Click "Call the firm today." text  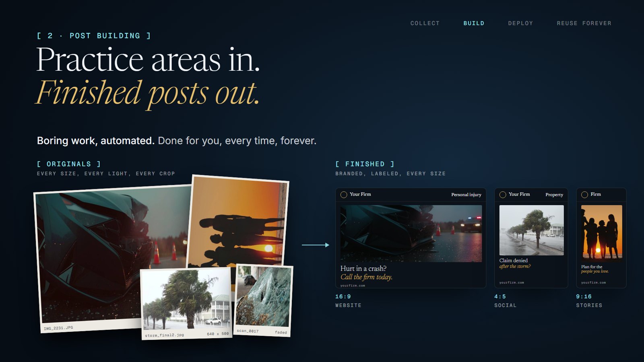(366, 277)
